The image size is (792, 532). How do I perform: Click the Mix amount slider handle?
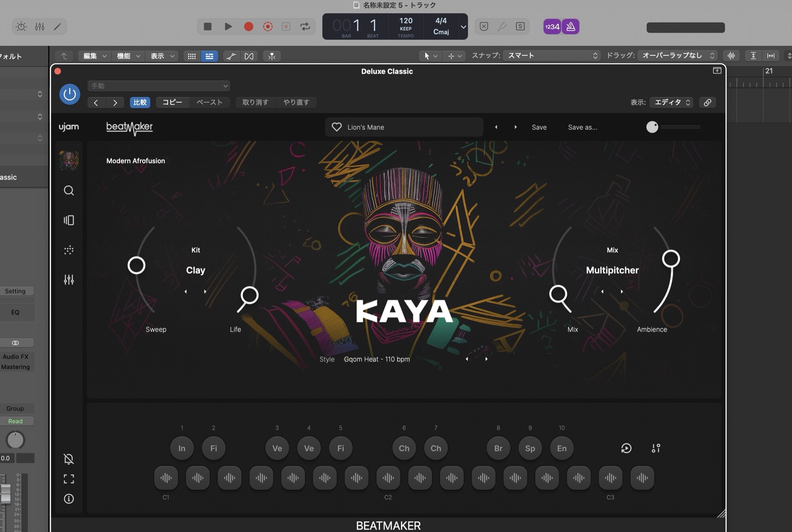pos(558,294)
